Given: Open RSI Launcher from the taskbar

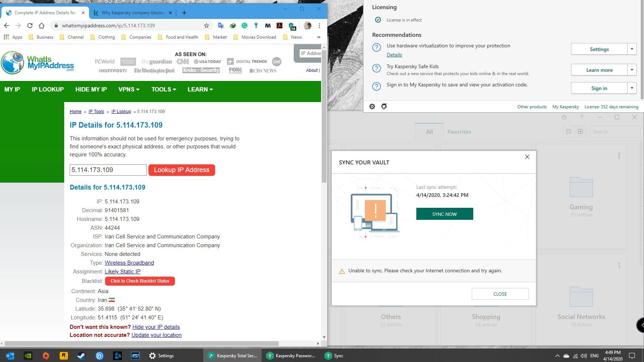Looking at the screenshot, I should tap(135, 356).
